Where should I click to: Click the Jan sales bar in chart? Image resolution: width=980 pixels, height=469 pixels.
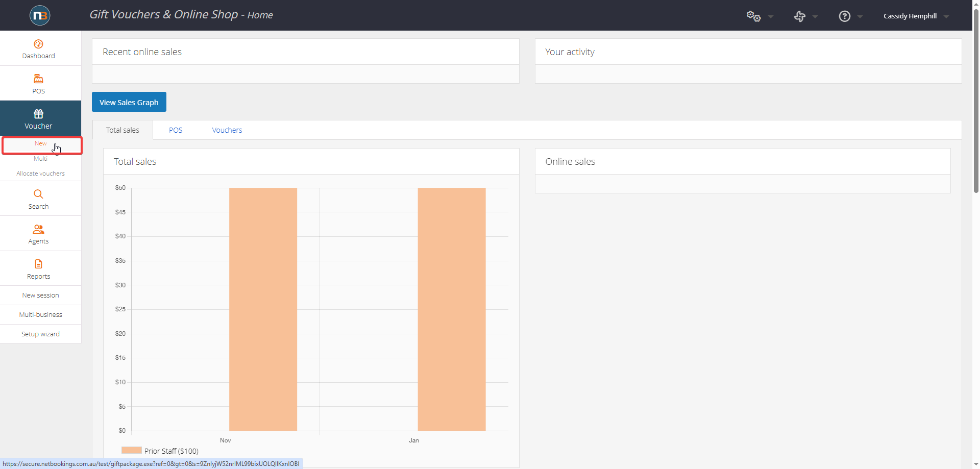point(452,309)
